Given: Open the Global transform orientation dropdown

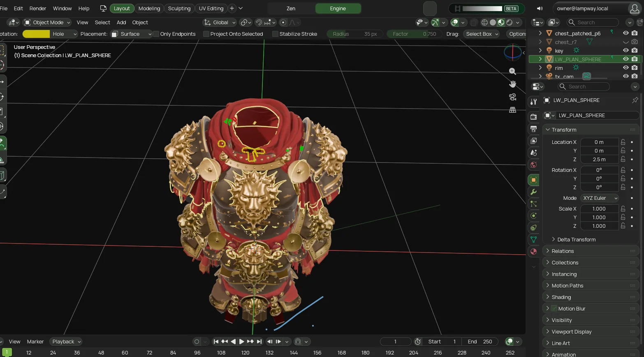Looking at the screenshot, I should coord(220,23).
